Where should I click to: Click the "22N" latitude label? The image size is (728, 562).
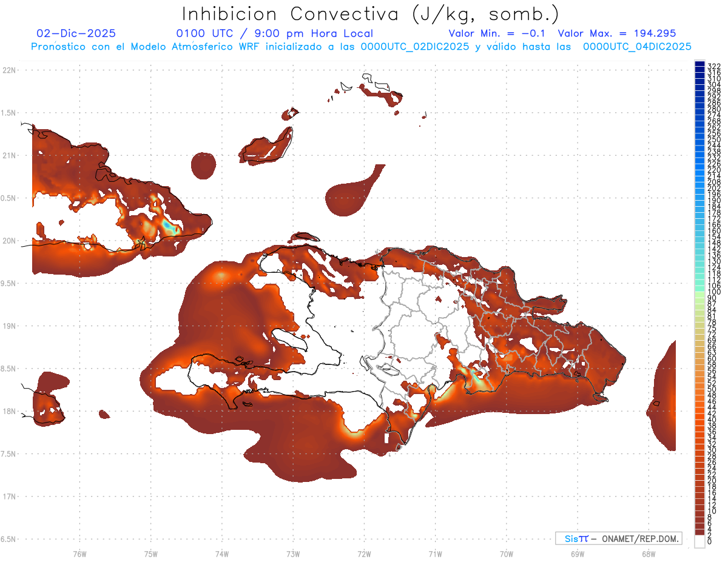pyautogui.click(x=9, y=70)
